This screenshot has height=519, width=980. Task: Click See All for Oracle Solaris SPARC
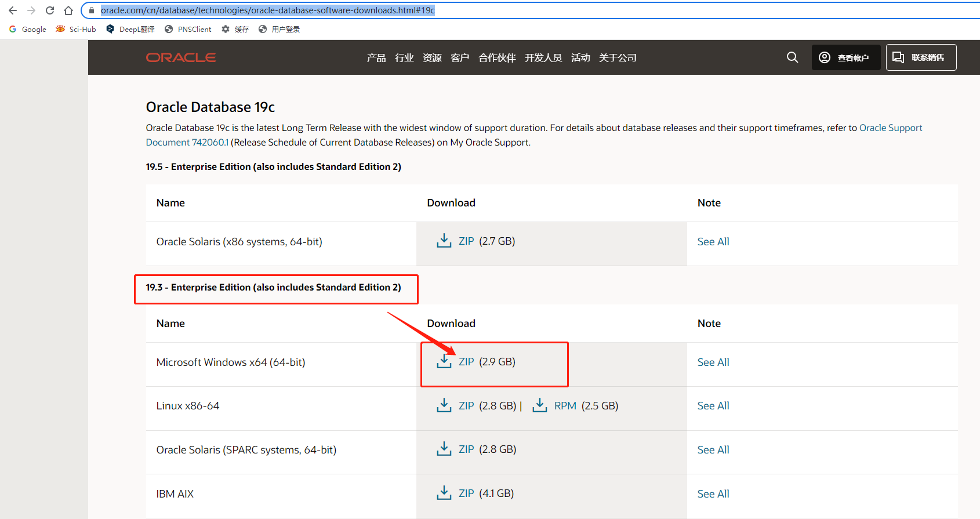(713, 450)
